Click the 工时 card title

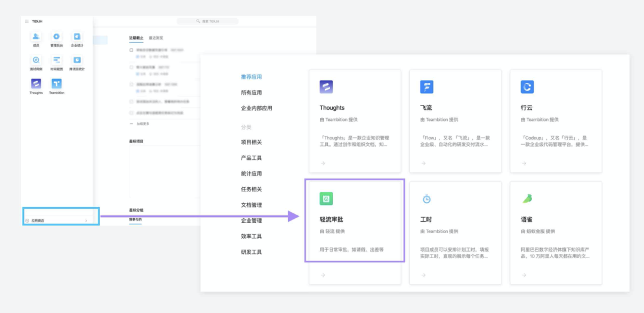tap(426, 220)
